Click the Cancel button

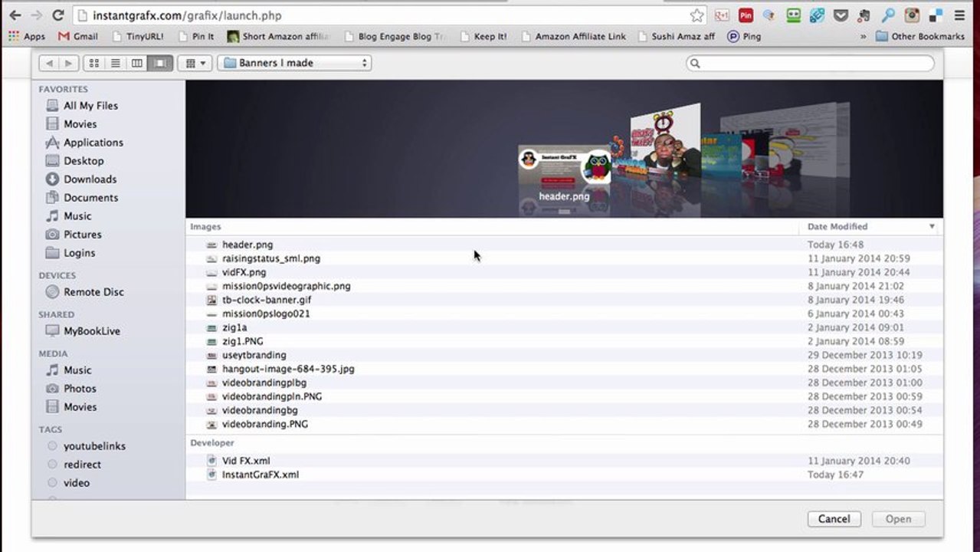834,519
